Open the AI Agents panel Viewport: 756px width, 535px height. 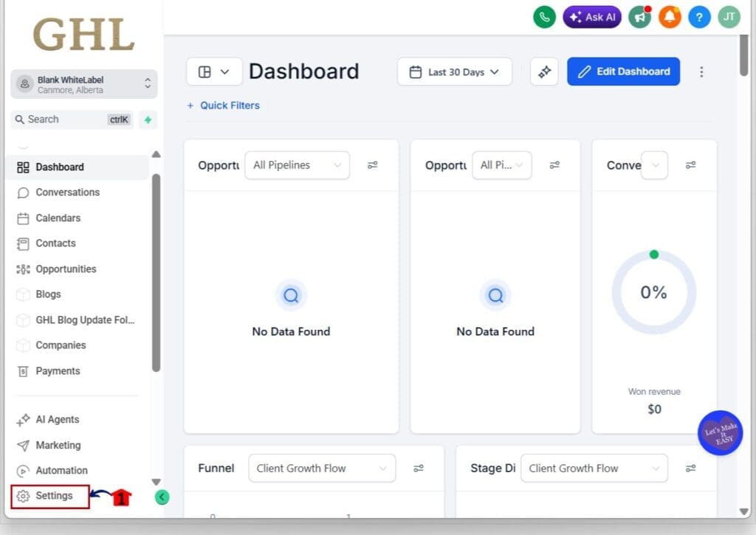tap(57, 419)
